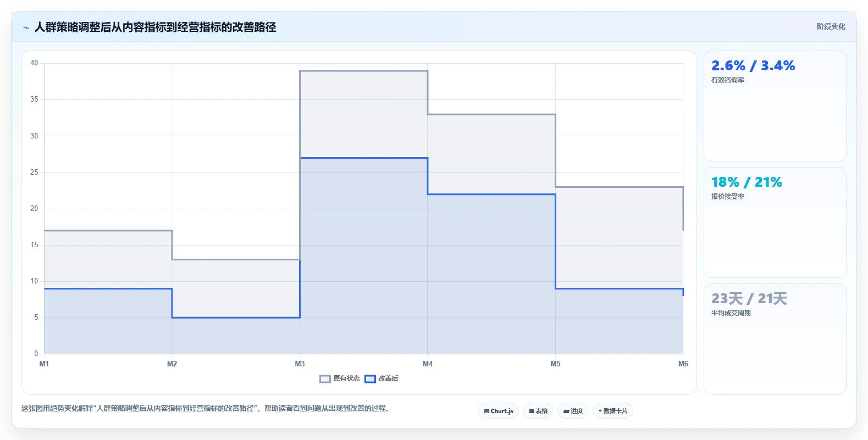868x440 pixels.
Task: Select the 2.6% / 3.4% value
Action: point(753,66)
